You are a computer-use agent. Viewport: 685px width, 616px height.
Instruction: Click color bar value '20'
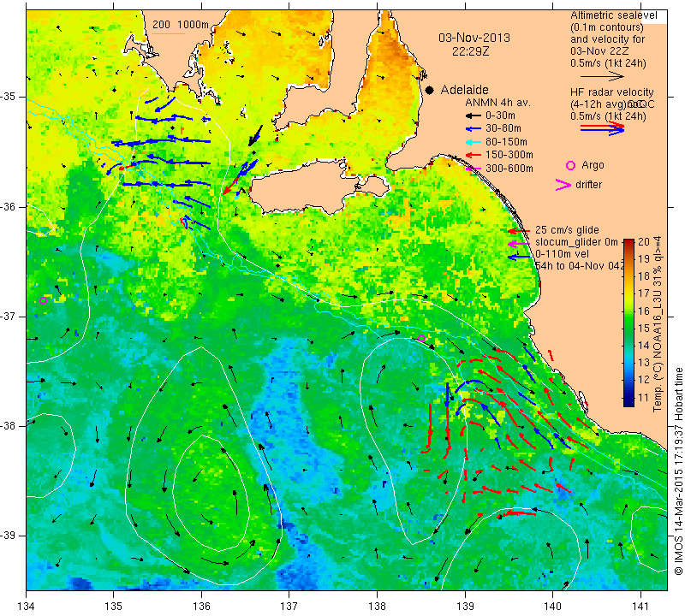(644, 242)
